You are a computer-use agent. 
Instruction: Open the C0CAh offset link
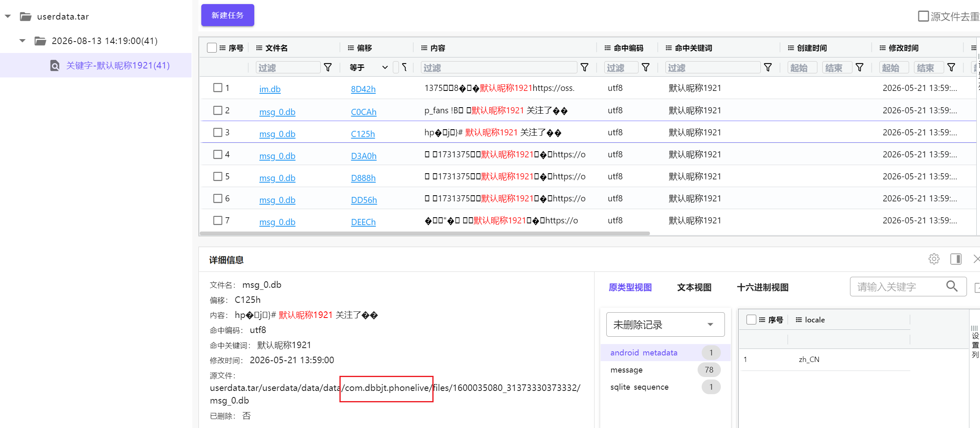(x=363, y=112)
